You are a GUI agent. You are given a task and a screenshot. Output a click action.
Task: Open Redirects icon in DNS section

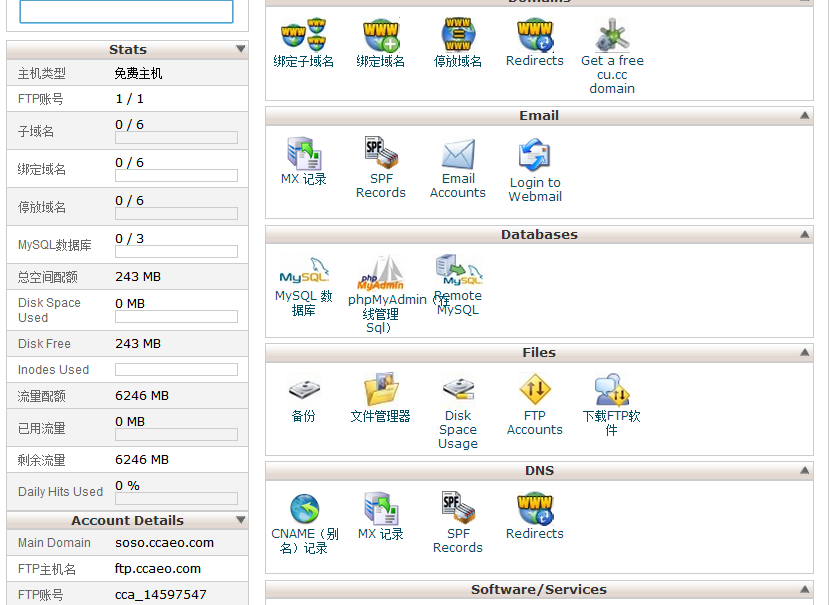pyautogui.click(x=535, y=508)
